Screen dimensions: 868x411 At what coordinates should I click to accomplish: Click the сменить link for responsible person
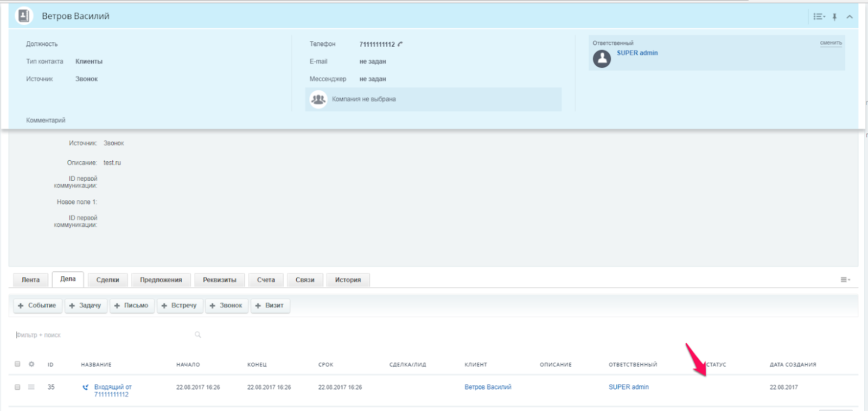coord(831,43)
